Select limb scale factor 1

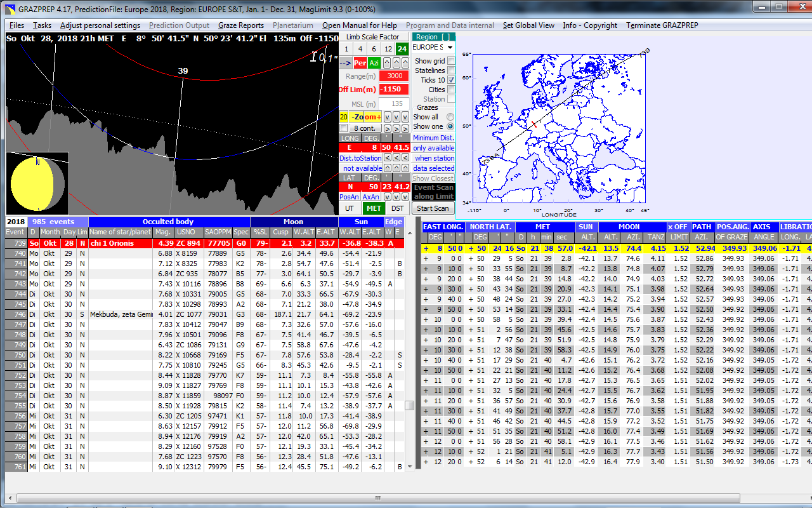coord(346,49)
